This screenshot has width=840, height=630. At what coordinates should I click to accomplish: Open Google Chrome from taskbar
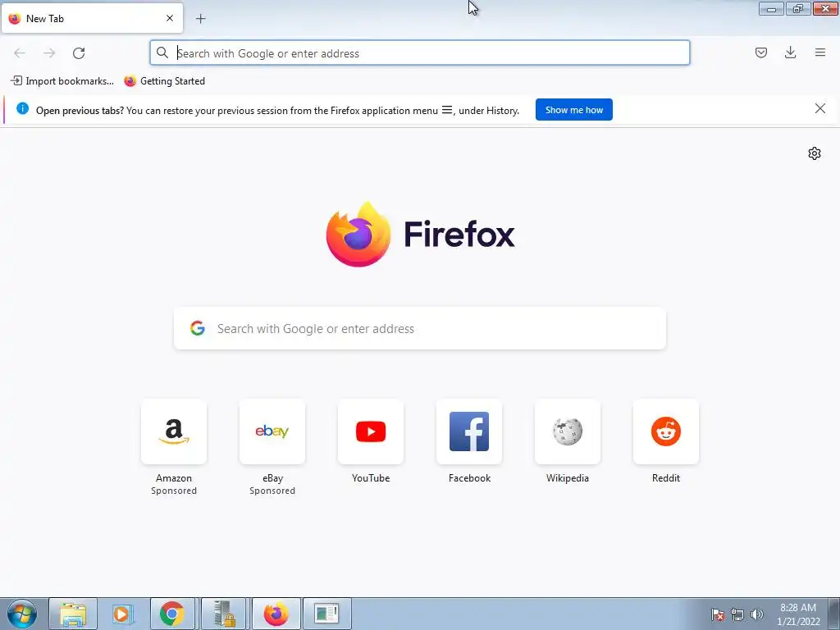(x=172, y=614)
